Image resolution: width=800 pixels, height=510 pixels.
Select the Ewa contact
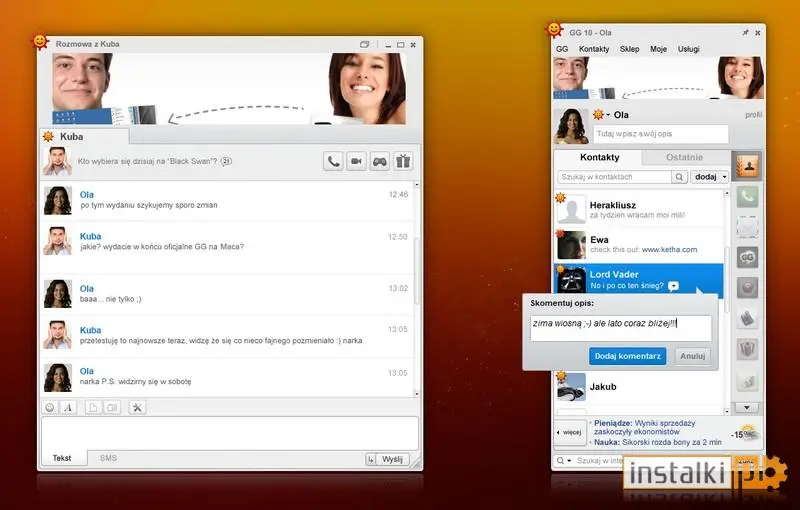tap(639, 244)
